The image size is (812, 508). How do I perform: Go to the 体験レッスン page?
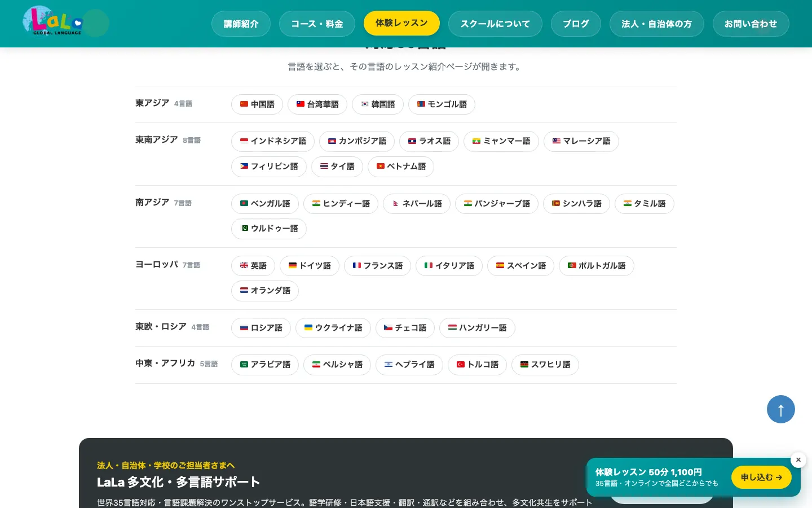401,23
